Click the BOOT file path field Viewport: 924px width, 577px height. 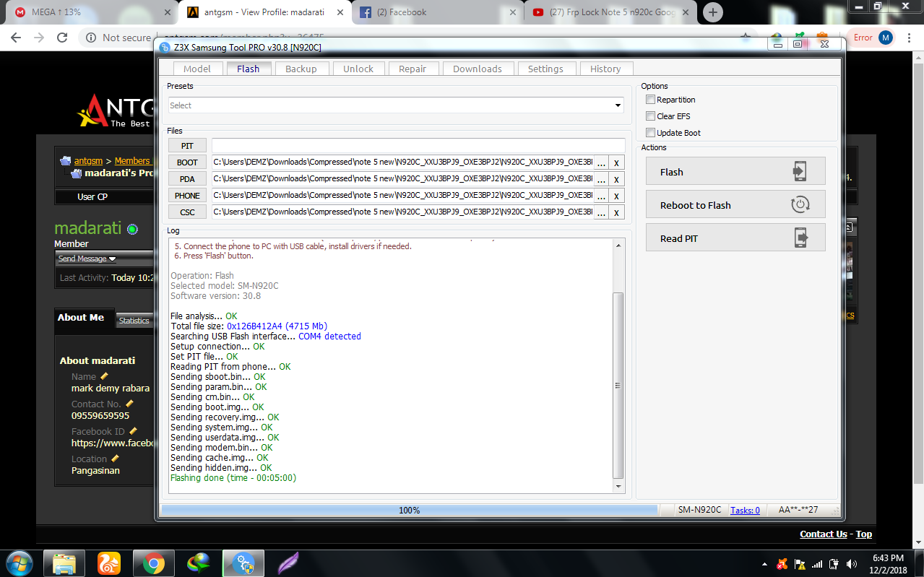[402, 162]
